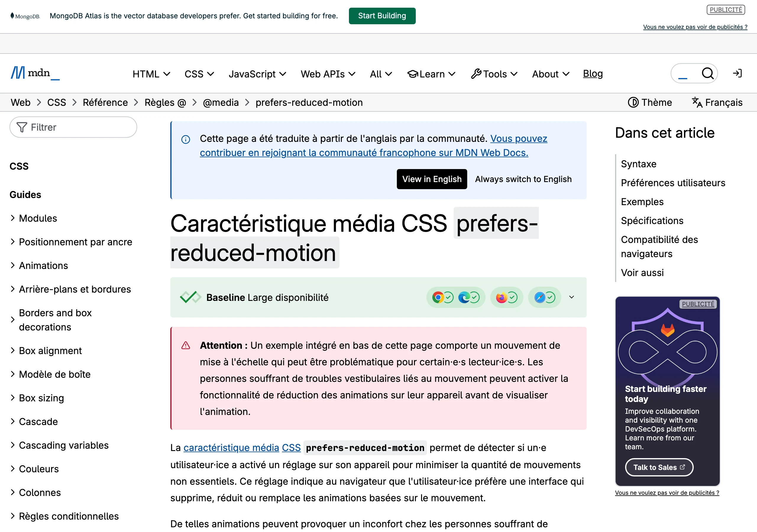Go to the Web breadcrumb
This screenshot has width=757, height=532.
[x=20, y=103]
